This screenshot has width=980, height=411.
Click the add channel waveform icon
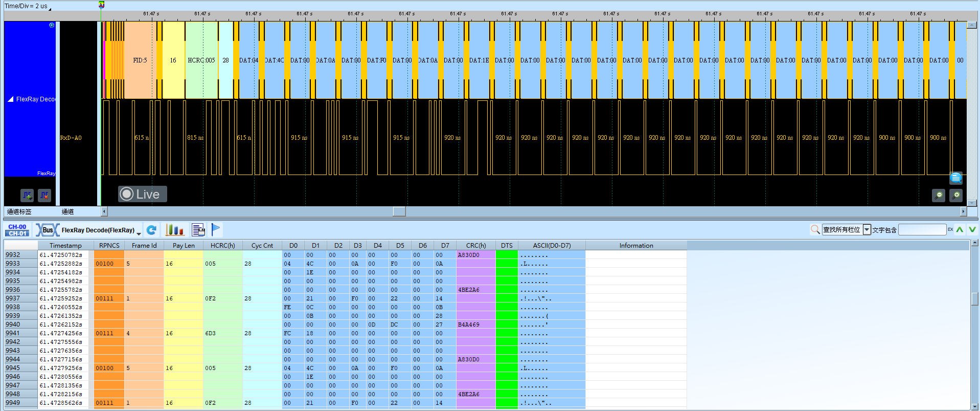(27, 195)
